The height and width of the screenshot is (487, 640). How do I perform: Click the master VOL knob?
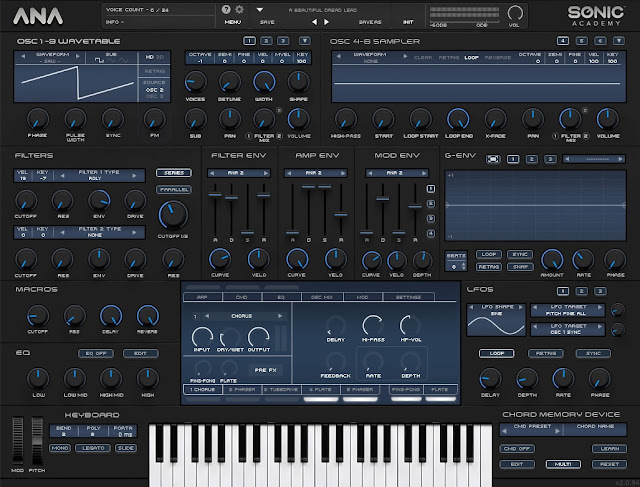click(x=516, y=11)
